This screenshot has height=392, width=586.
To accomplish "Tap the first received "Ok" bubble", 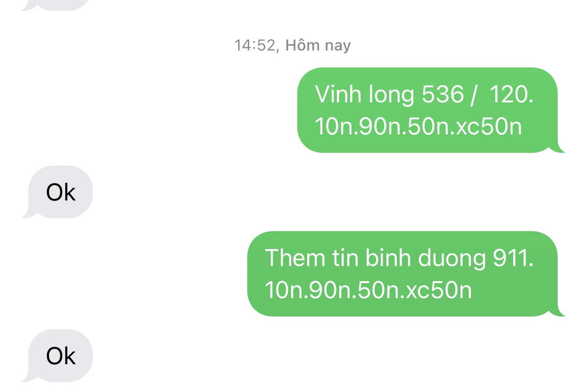I will [x=61, y=192].
